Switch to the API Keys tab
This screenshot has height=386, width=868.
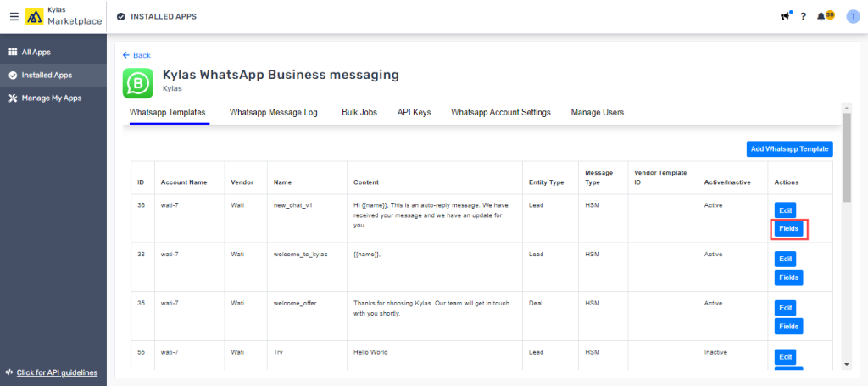tap(414, 113)
